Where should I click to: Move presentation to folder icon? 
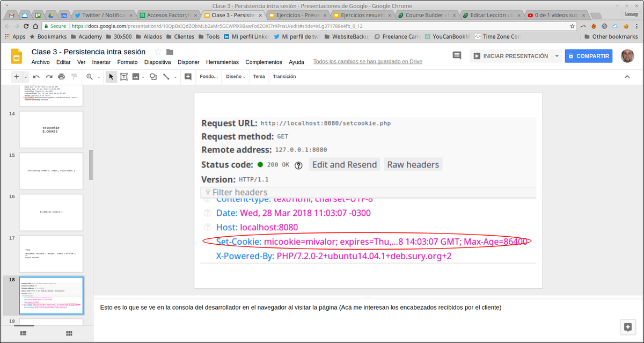pyautogui.click(x=170, y=52)
